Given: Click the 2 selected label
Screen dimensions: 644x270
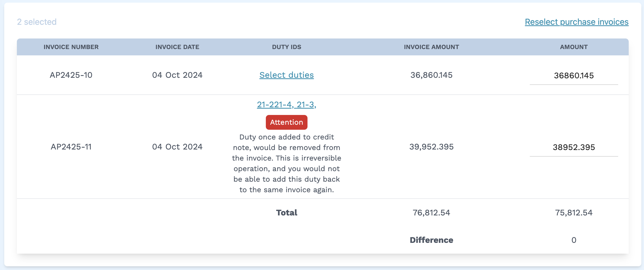Looking at the screenshot, I should click(37, 22).
